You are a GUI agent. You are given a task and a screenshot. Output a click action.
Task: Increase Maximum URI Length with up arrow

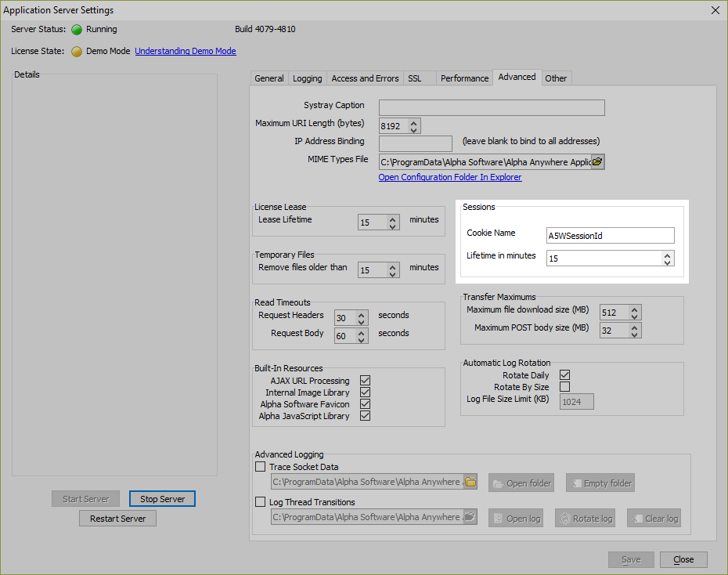point(413,123)
